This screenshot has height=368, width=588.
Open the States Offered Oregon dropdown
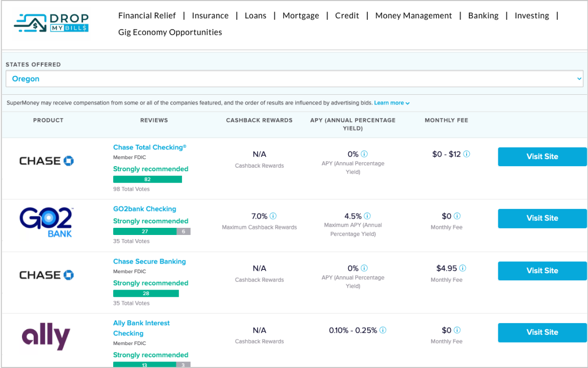[294, 79]
